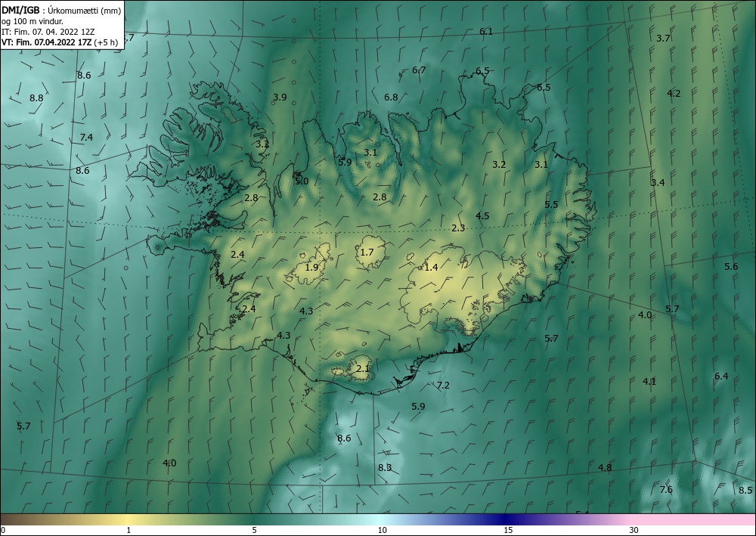Screen dimensions: 756x536
Task: Click the 5 tick on the color scale
Action: [254, 530]
